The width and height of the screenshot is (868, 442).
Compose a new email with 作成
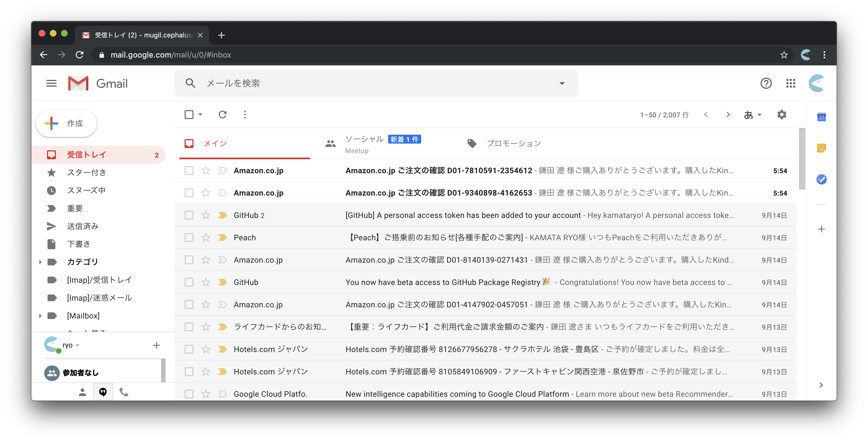[66, 123]
